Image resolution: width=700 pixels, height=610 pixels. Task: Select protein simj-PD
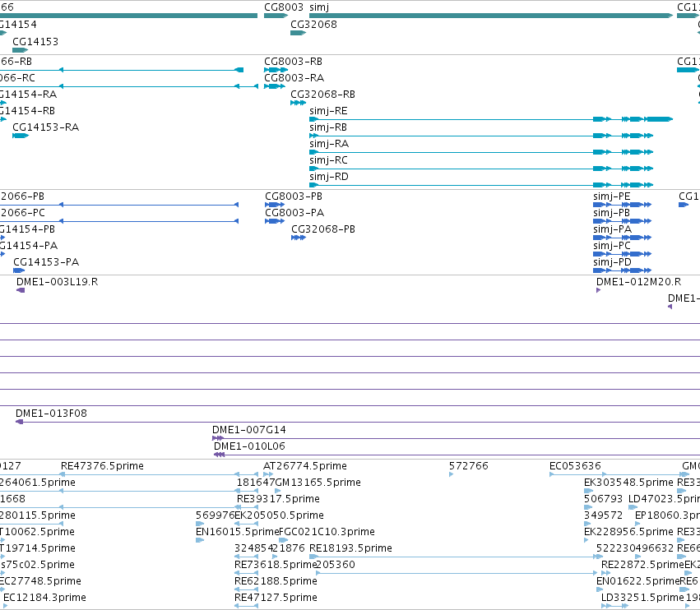(x=623, y=270)
